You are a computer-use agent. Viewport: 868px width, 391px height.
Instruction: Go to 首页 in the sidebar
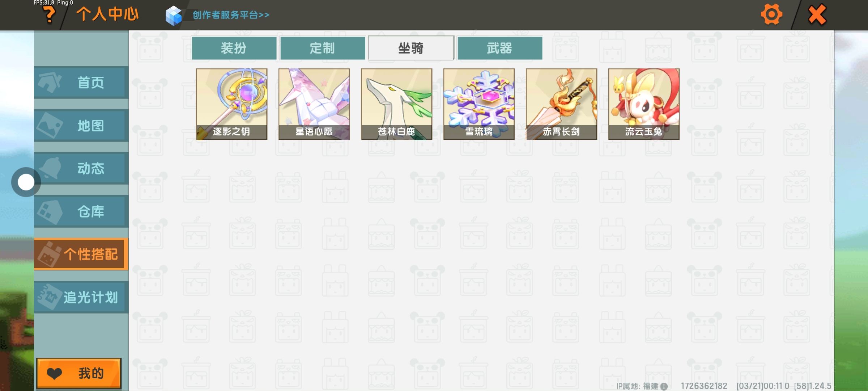[x=81, y=82]
